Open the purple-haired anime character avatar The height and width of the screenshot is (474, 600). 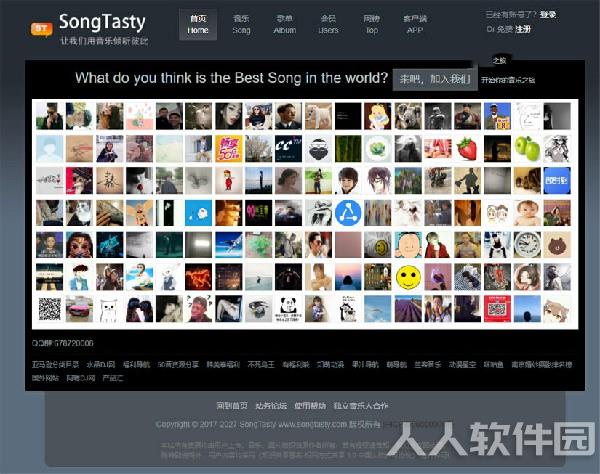tap(378, 181)
